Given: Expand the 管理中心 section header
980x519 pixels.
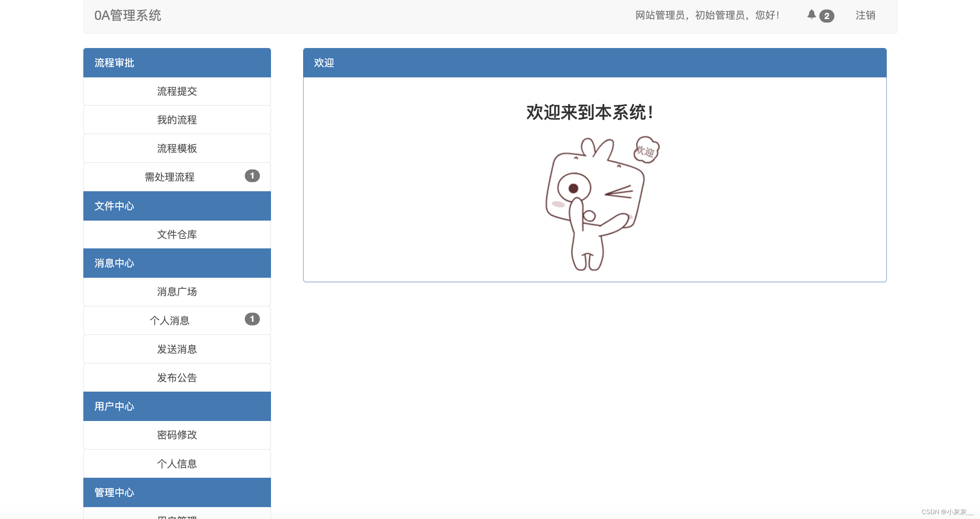Looking at the screenshot, I should [114, 492].
